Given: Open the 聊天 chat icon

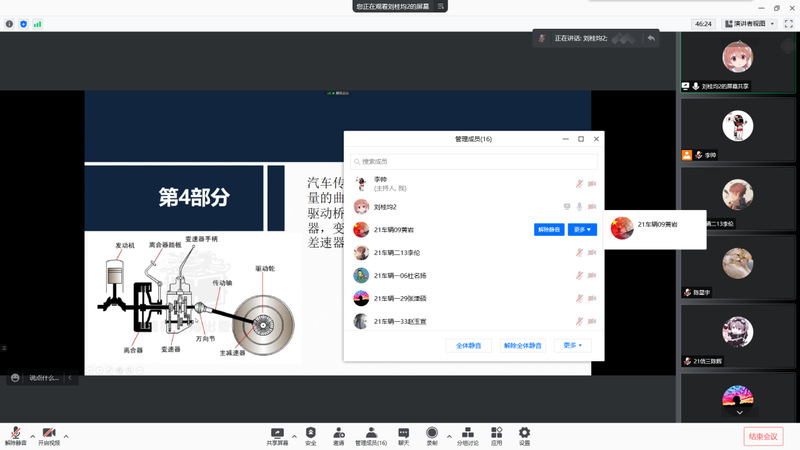Looking at the screenshot, I should click(x=404, y=432).
